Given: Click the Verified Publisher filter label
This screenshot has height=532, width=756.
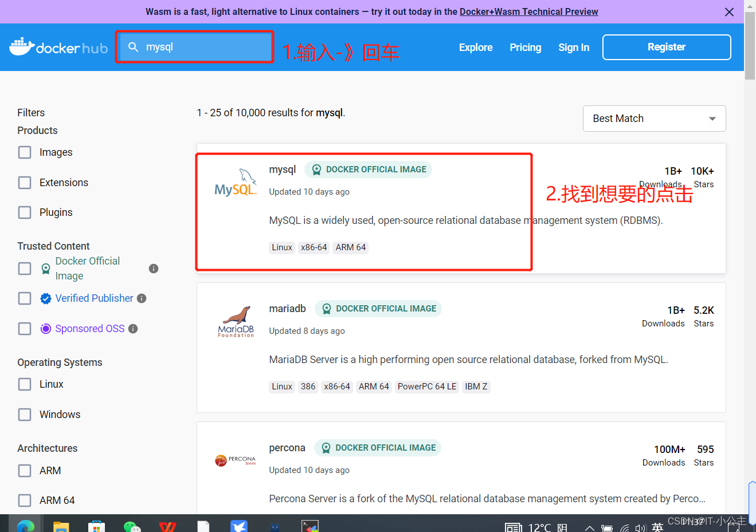Looking at the screenshot, I should [x=94, y=298].
